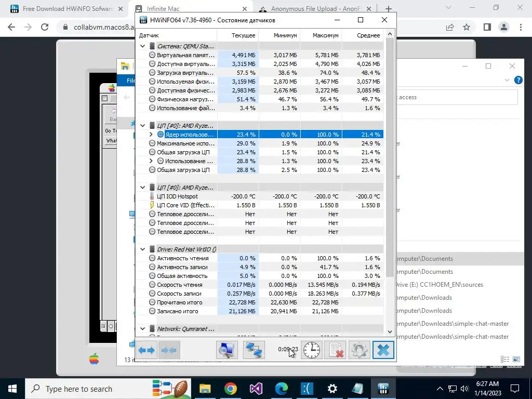Screen dimensions: 532x399
Task: Click the clock reset timer button
Action: tap(312, 350)
